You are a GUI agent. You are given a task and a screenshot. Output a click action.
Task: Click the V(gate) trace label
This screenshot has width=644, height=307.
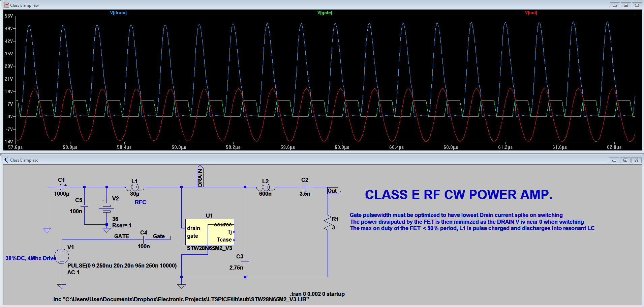point(325,12)
